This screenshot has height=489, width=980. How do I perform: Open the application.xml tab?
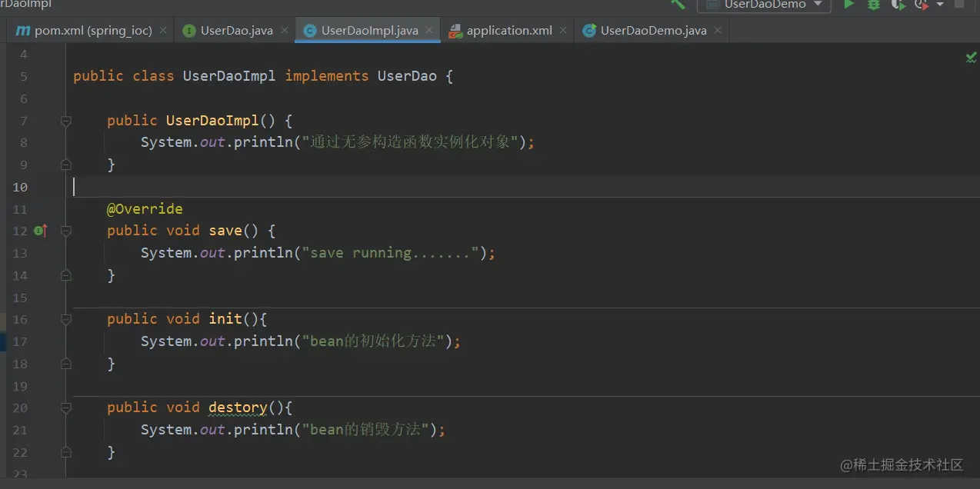coord(509,31)
